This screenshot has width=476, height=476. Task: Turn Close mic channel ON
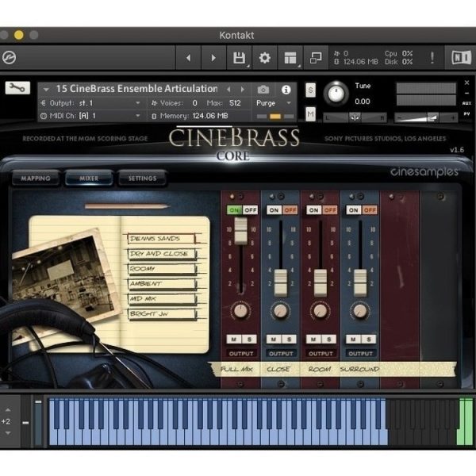(x=274, y=210)
